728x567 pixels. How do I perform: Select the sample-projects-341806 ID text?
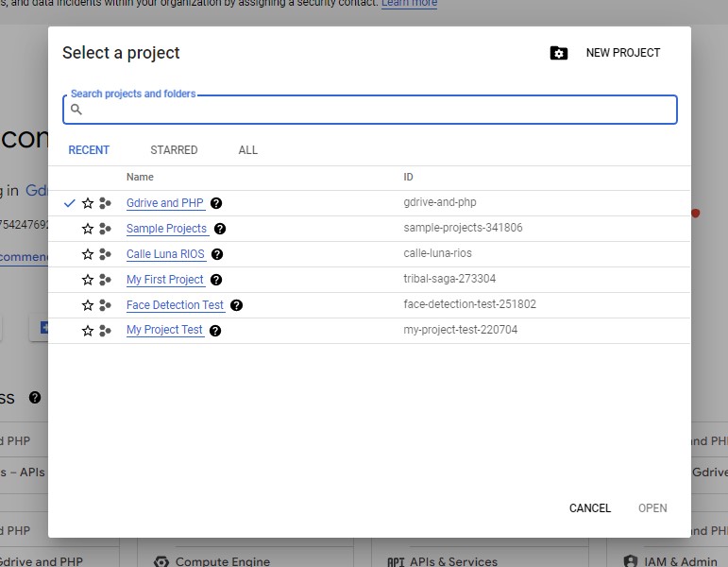(463, 228)
